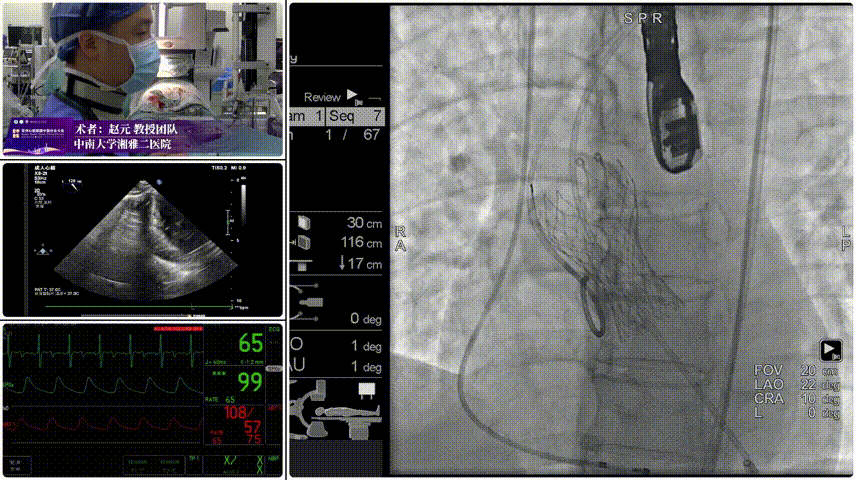Click the SpO2 value "99"
856x480 pixels.
click(249, 382)
